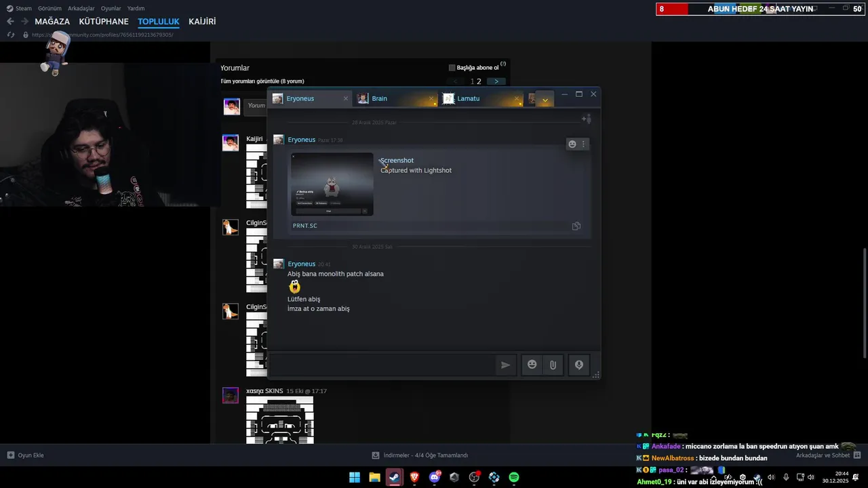Send the chat message with arrow button
The image size is (868, 488).
tap(505, 365)
